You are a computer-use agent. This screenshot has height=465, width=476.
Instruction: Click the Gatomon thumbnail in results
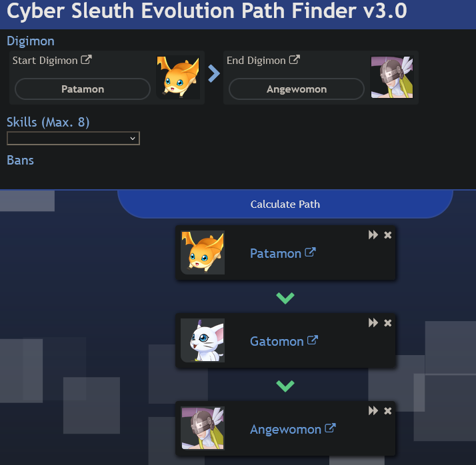point(203,340)
